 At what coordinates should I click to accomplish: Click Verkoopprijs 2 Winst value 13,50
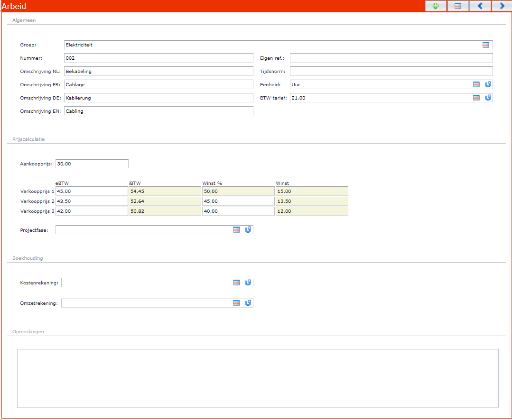[312, 201]
